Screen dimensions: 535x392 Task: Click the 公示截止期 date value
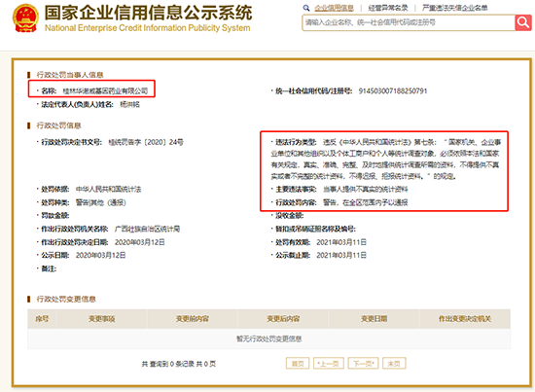point(341,255)
